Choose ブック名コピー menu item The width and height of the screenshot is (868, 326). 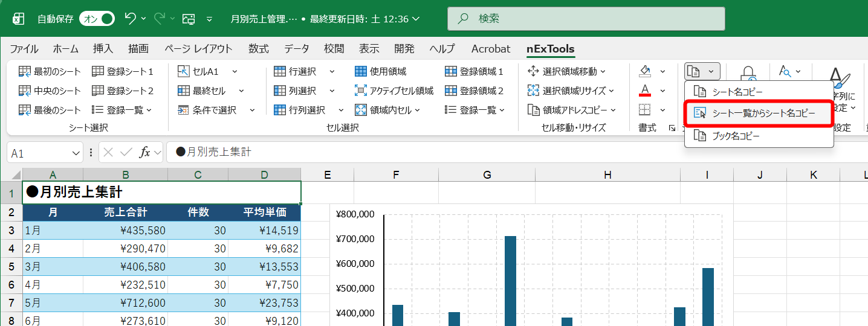tap(759, 136)
